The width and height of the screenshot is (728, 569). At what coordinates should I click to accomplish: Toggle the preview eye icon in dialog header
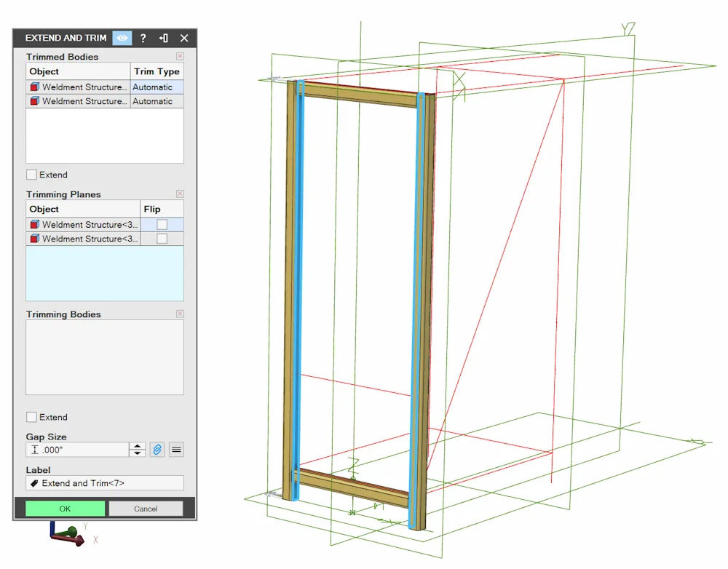(122, 38)
